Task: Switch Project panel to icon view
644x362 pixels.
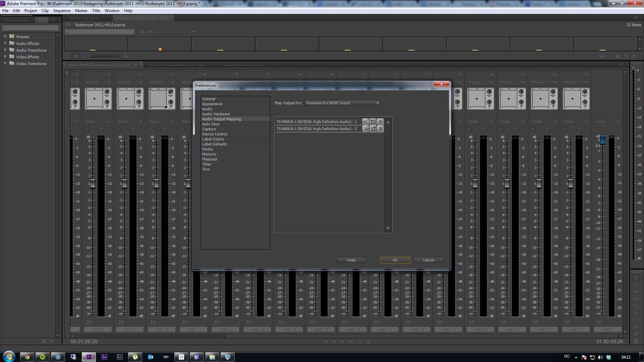Action: pyautogui.click(x=75, y=56)
